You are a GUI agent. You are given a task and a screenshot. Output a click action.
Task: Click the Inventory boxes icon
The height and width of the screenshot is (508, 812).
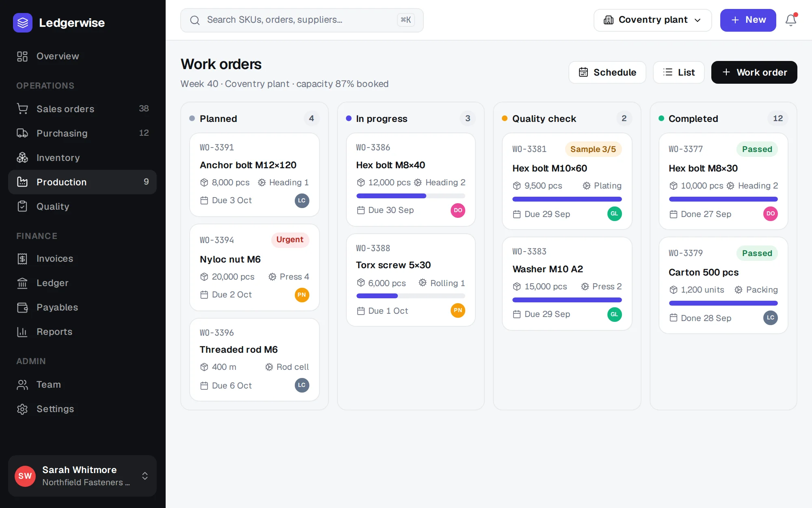(22, 158)
